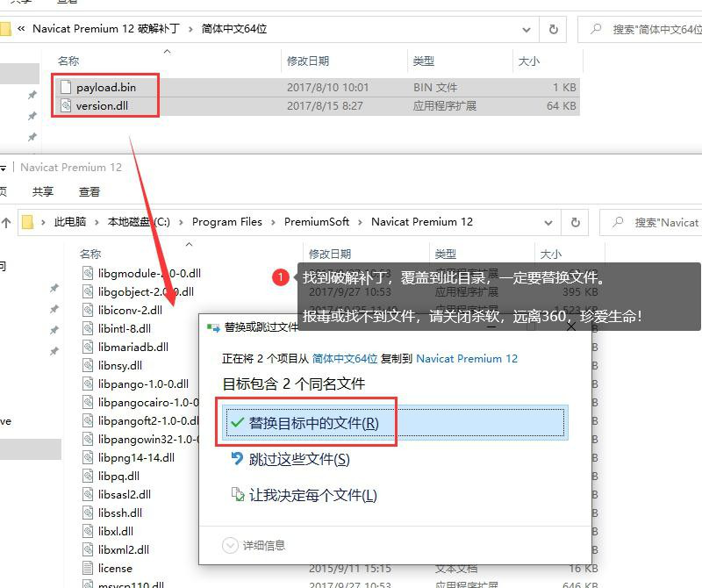Close the 替换或跳过文件 dialog
The height and width of the screenshot is (588, 702).
571,327
